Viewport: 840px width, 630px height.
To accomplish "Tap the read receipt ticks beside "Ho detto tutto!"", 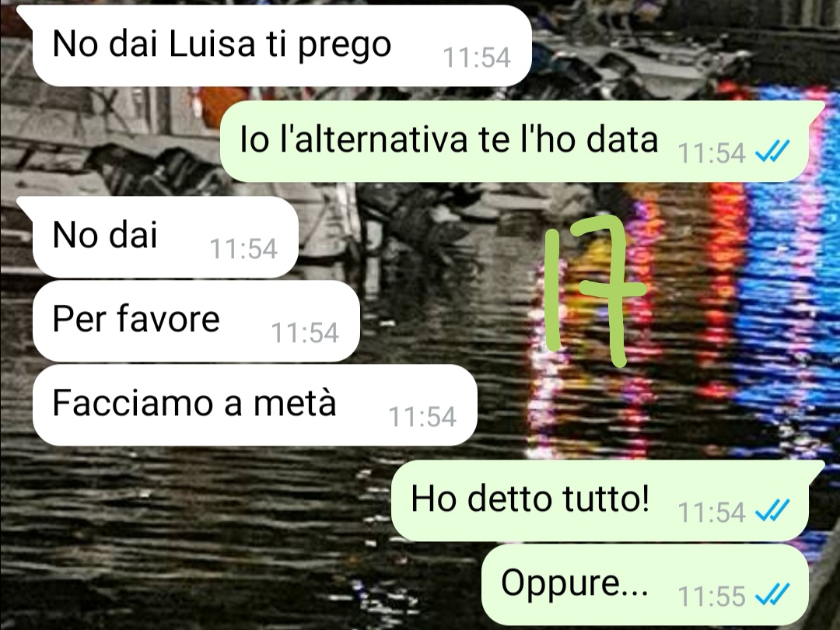I will tap(772, 510).
